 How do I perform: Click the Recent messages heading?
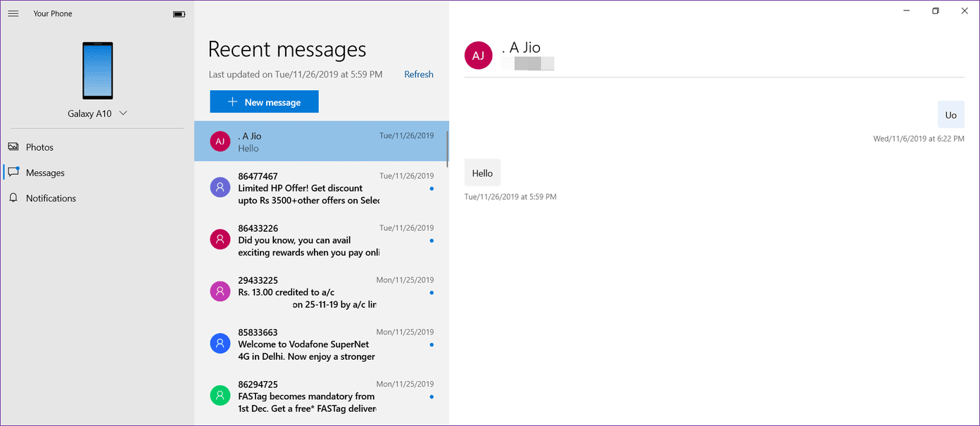[287, 49]
